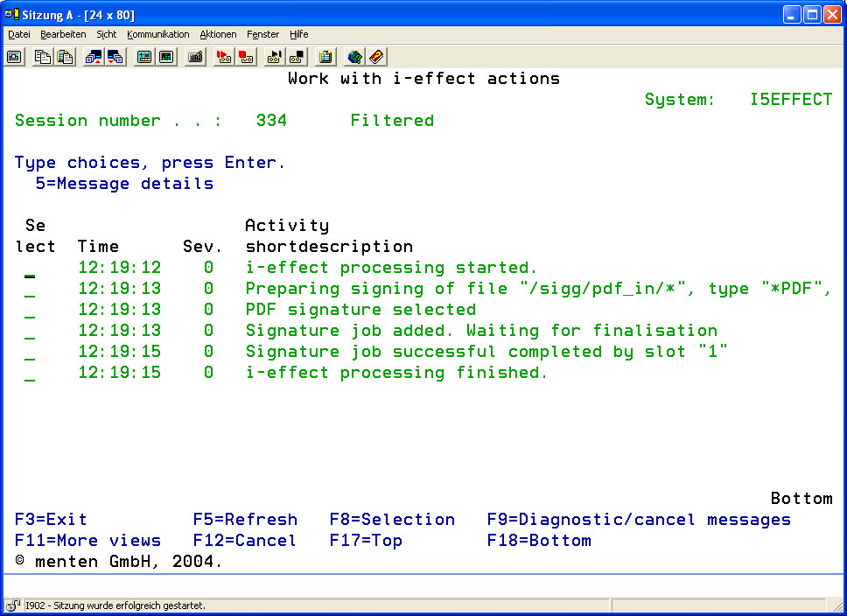This screenshot has width=847, height=616.
Task: Click the play macro icon
Action: click(274, 57)
